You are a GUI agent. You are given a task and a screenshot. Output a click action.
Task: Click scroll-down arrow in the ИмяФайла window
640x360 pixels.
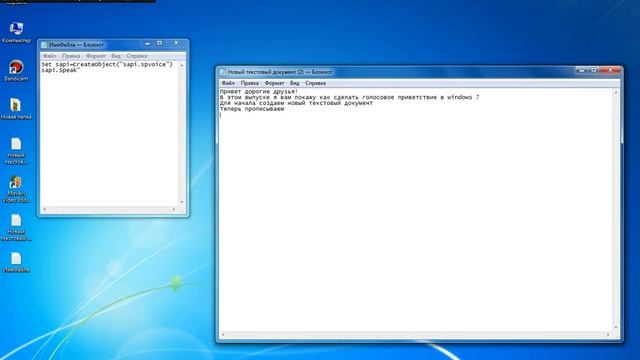tap(182, 202)
